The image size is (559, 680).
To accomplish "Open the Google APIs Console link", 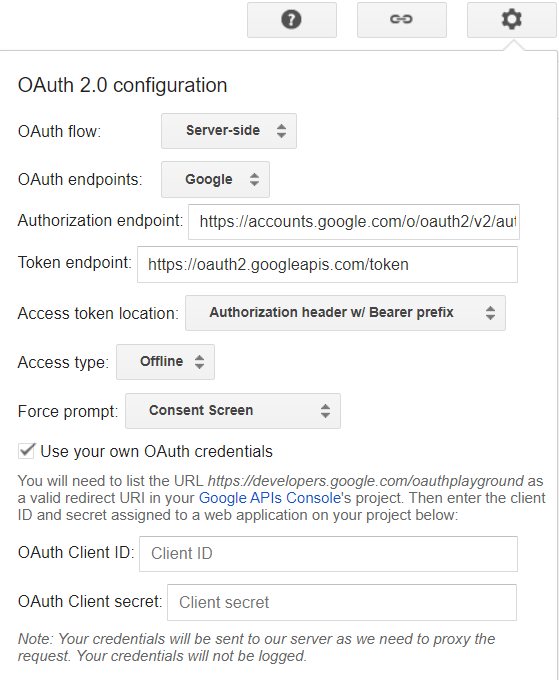I will [x=270, y=498].
